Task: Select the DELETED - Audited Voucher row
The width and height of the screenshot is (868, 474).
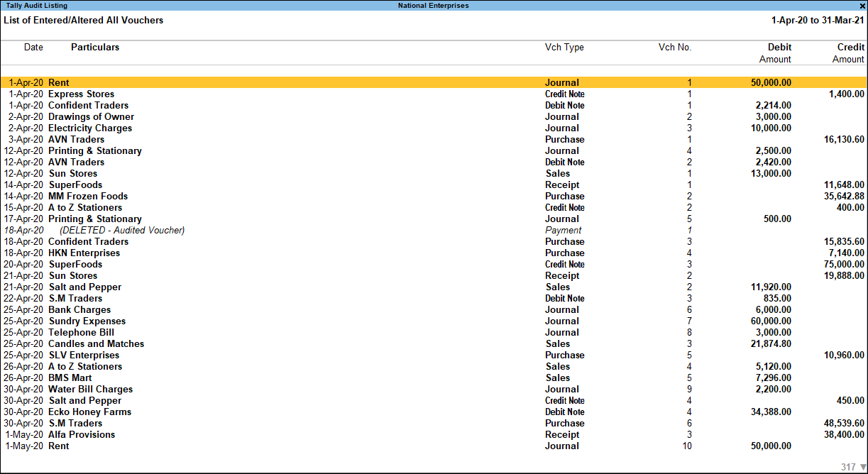Action: tap(434, 230)
